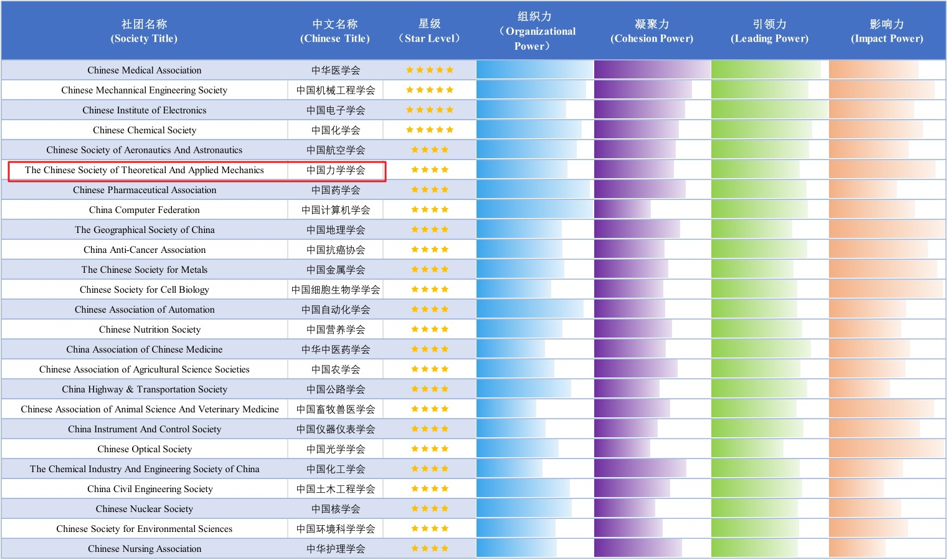Screen dimensions: 948x560
Task: Click the 中国计算机学会 cell
Action: point(336,210)
